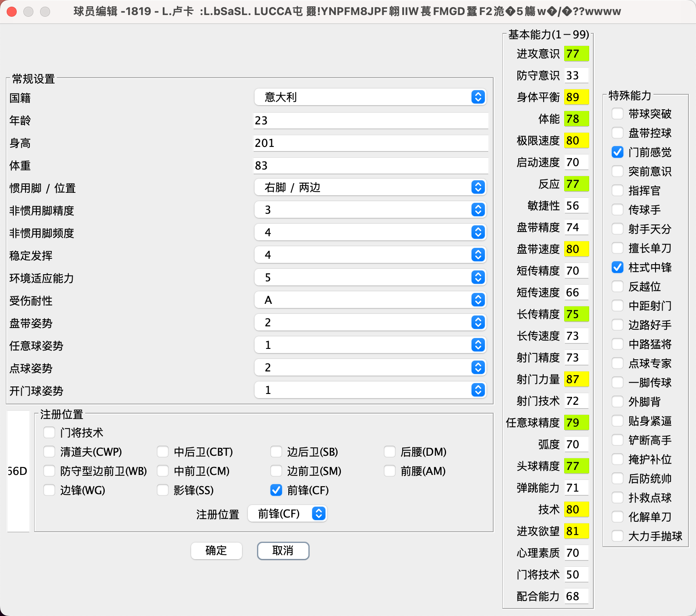Check the 点球专家 checkbox
This screenshot has height=616, width=696.
click(618, 363)
